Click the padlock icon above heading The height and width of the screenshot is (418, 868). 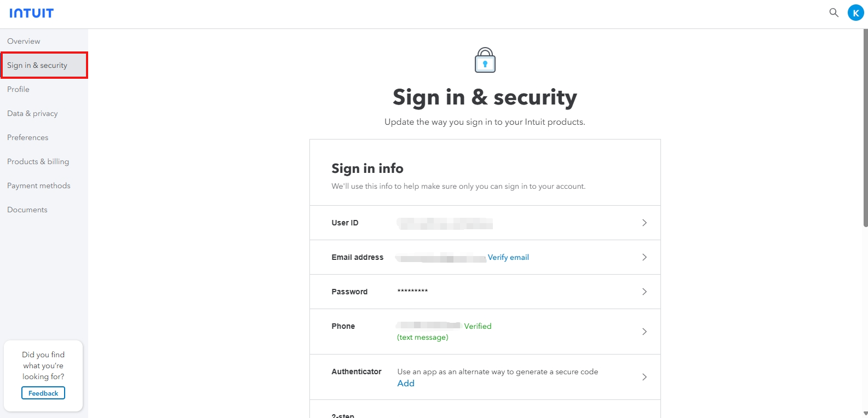(485, 60)
